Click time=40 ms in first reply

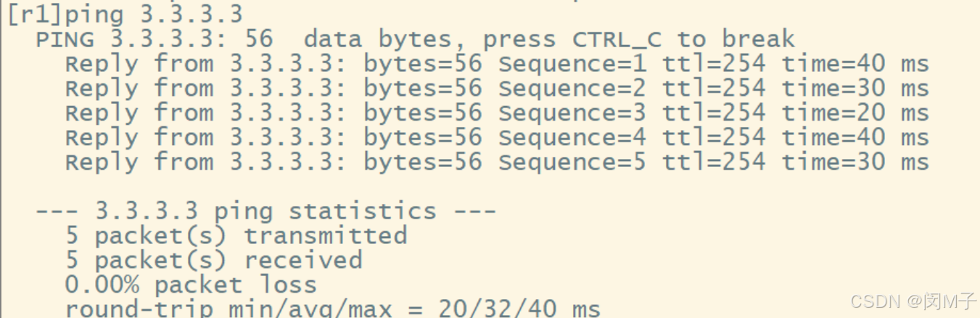point(855,64)
